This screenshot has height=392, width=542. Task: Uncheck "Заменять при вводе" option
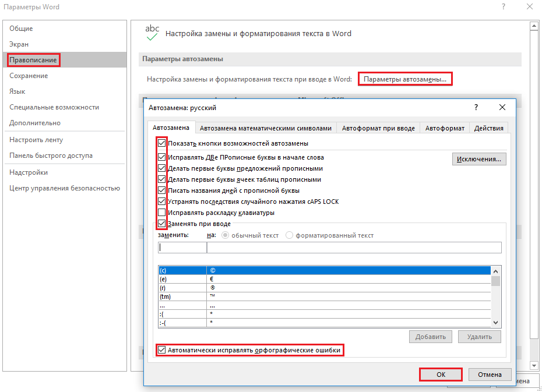pos(162,224)
